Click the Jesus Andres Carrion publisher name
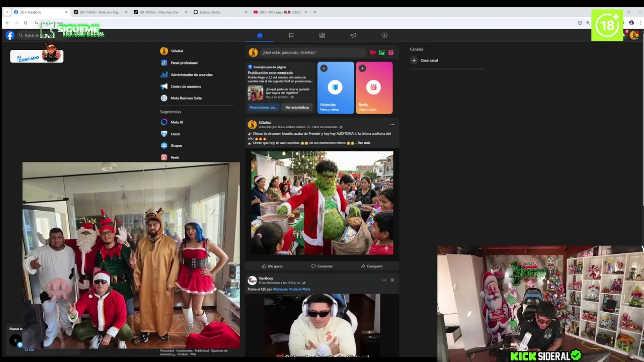Viewport: 644px width, 362px height. click(291, 127)
